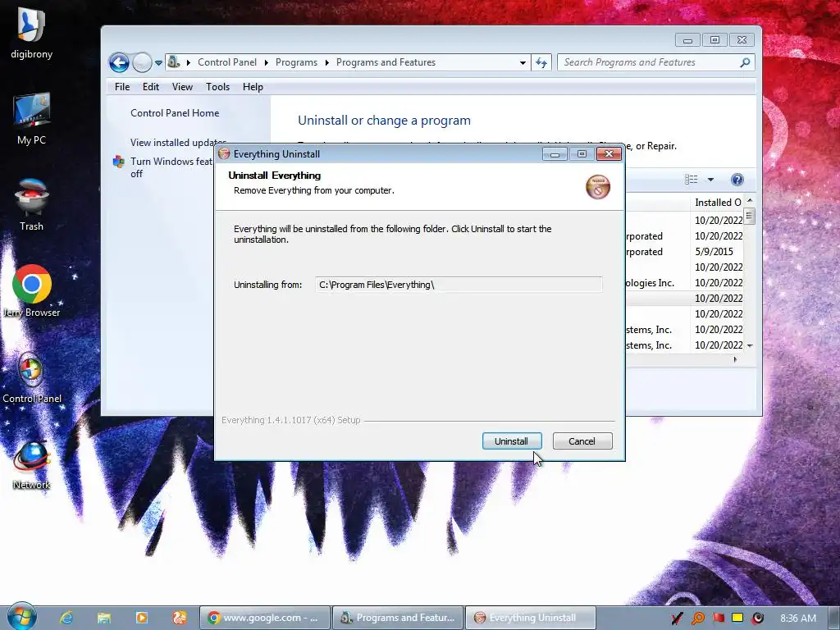Open the Start menu orb

(x=21, y=616)
